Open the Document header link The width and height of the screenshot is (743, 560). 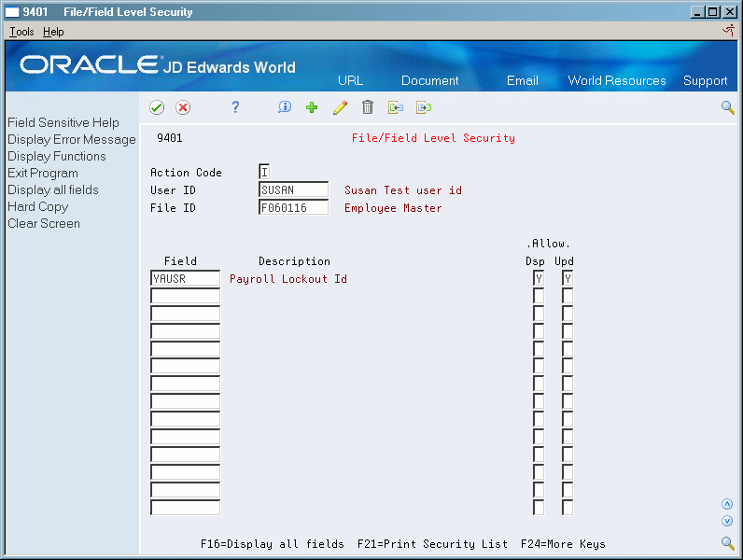pyautogui.click(x=429, y=80)
